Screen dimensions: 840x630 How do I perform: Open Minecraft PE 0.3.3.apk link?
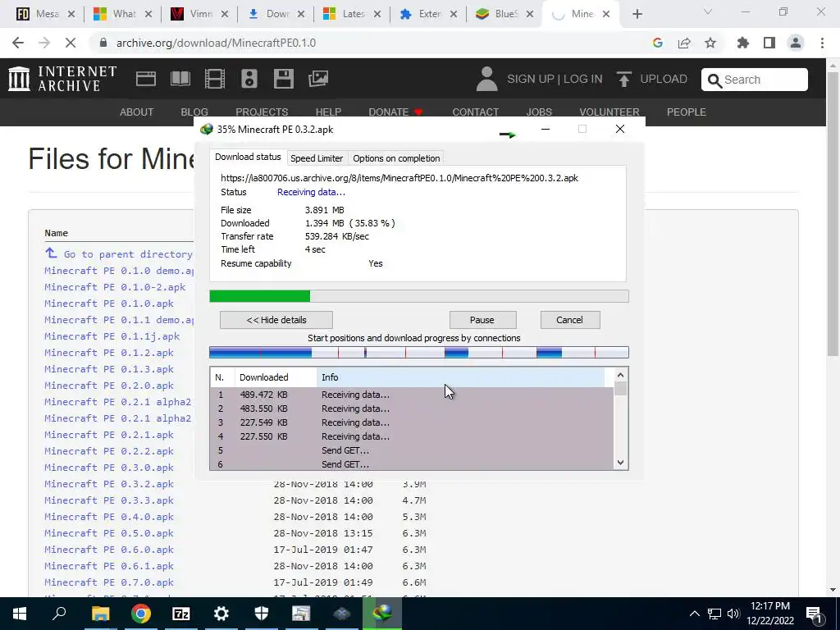pyautogui.click(x=109, y=500)
